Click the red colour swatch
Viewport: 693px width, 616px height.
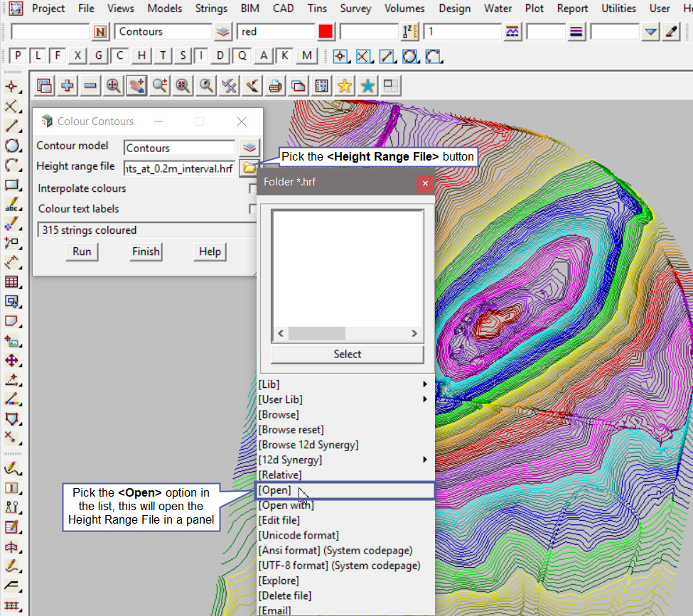(x=326, y=32)
